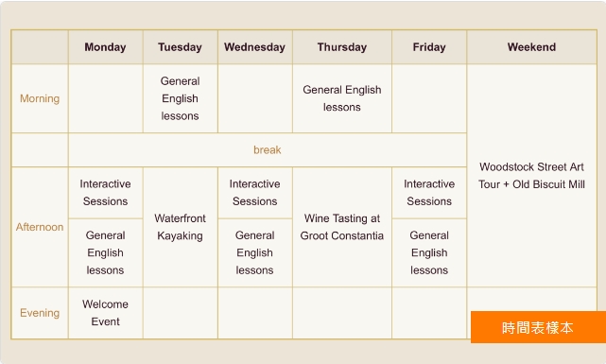Viewport: 606px width, 364px height.
Task: Click the orange 時間表樣本 button
Action: tap(538, 327)
